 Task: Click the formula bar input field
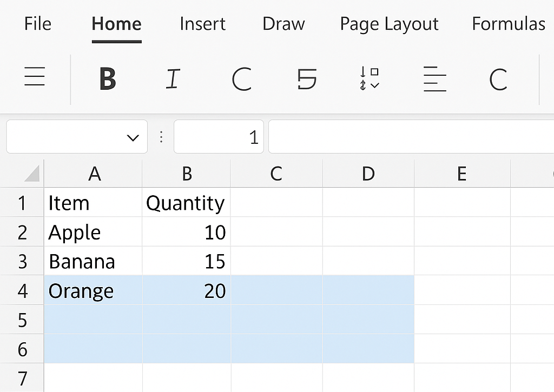pos(411,137)
